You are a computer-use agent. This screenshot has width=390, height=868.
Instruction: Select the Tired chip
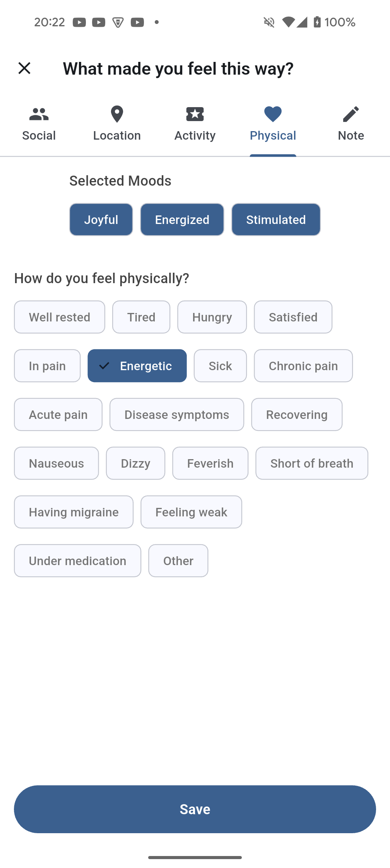pyautogui.click(x=141, y=317)
